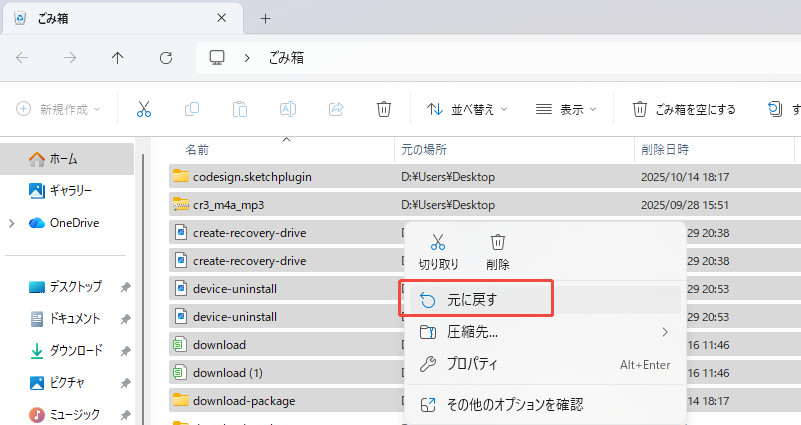Open the 表示 view dropdown
The height and width of the screenshot is (425, 801).
pyautogui.click(x=566, y=110)
